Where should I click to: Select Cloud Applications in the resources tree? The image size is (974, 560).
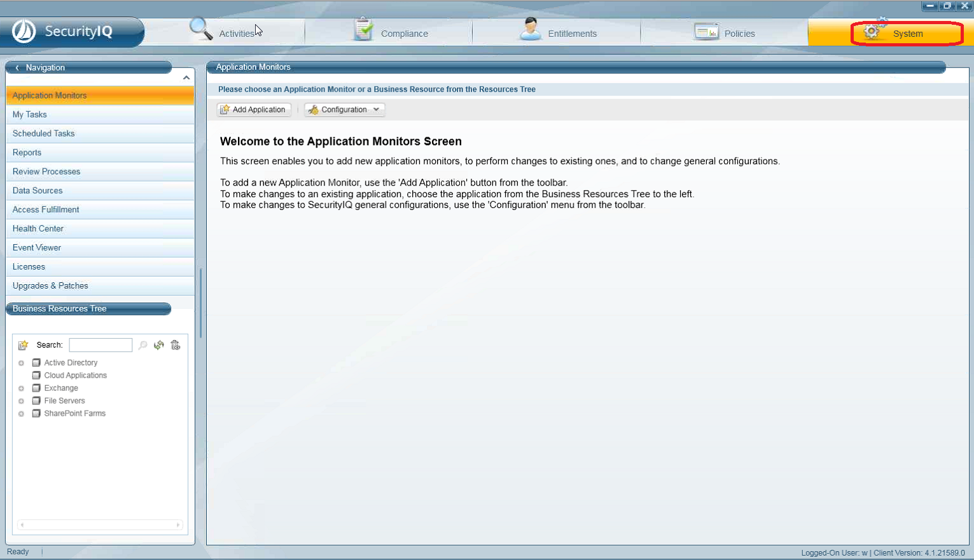pyautogui.click(x=75, y=376)
